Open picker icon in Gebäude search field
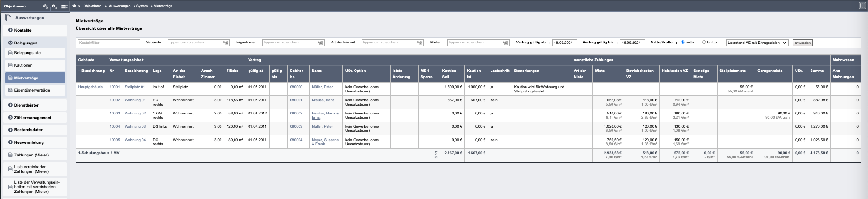 coord(226,43)
